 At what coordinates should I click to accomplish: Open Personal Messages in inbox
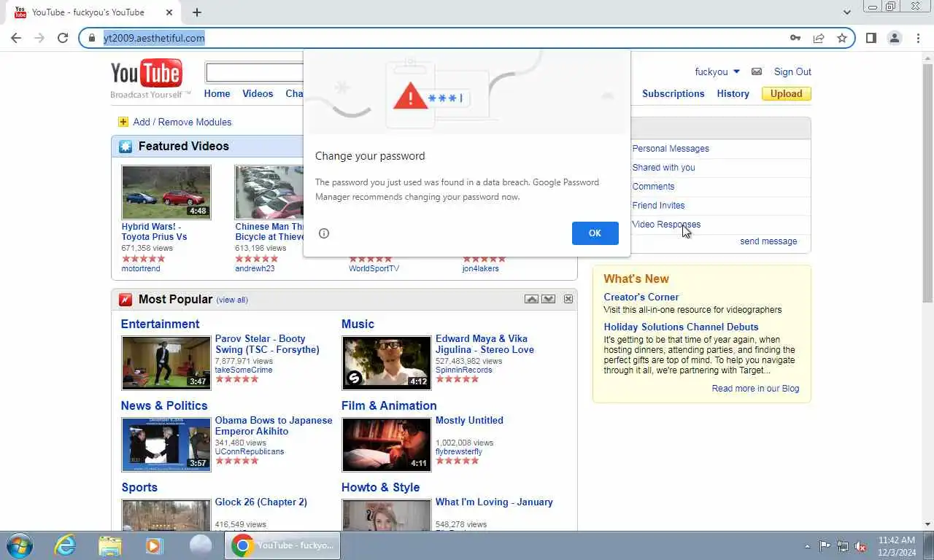[670, 148]
